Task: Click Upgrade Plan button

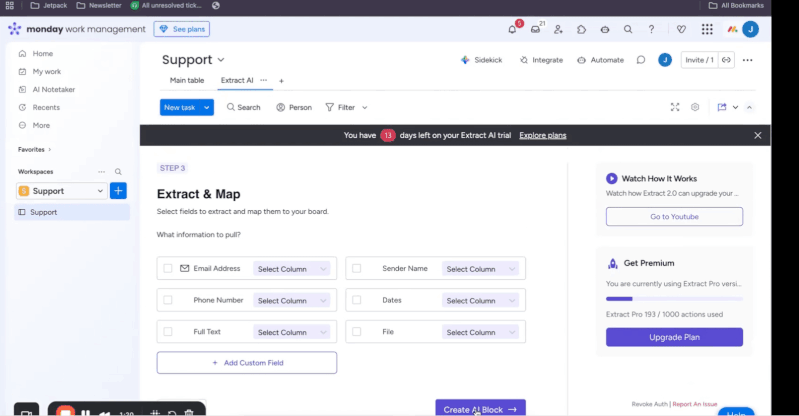Action: tap(674, 337)
